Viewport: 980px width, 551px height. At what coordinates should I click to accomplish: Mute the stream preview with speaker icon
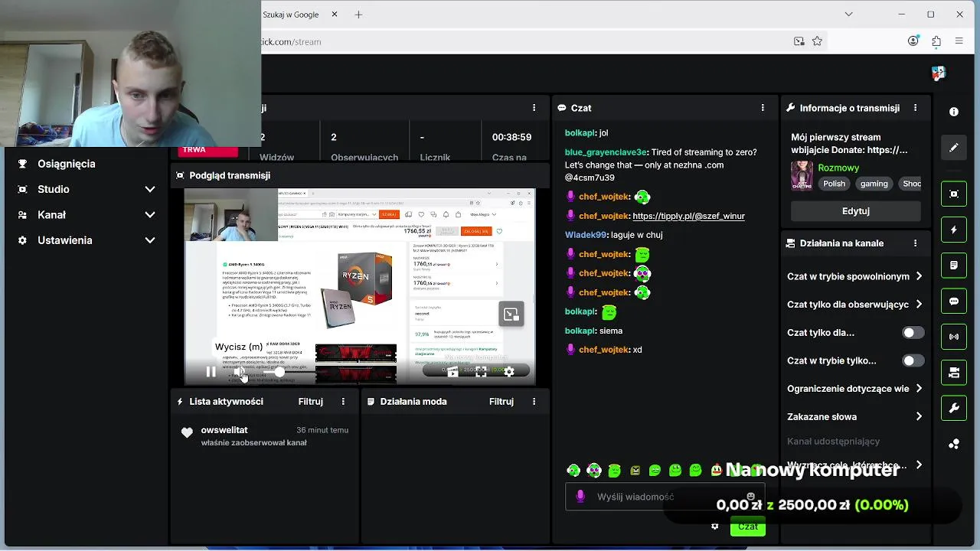240,372
